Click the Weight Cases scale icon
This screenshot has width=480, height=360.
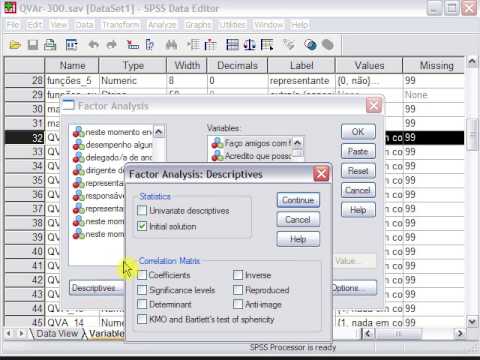(250, 45)
